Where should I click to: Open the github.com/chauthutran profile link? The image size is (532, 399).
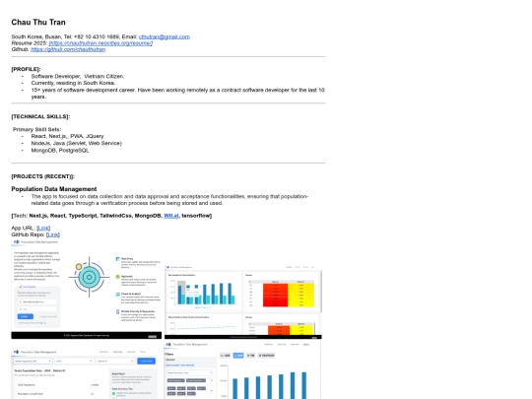point(68,49)
